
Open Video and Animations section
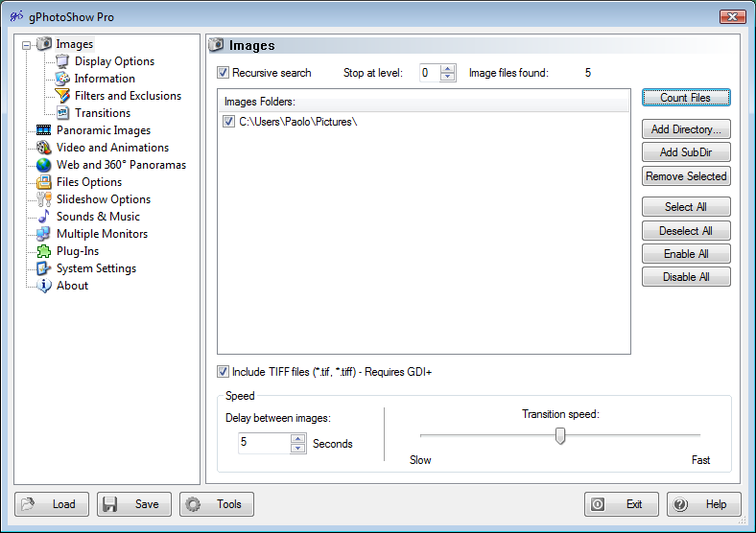click(112, 148)
